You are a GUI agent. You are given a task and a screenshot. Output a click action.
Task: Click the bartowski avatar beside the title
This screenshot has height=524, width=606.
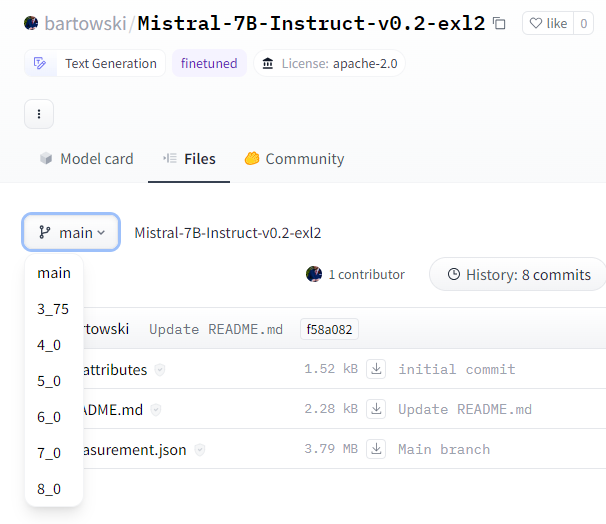(x=31, y=23)
